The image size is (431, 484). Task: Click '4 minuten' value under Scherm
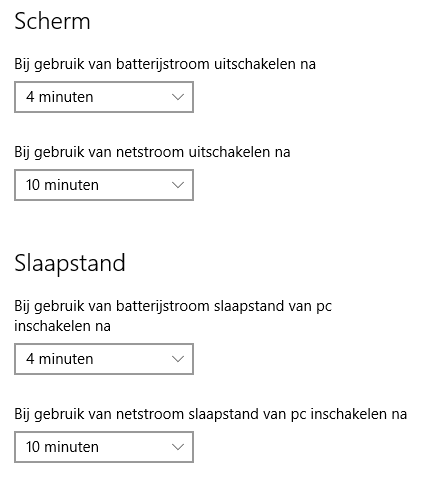(60, 97)
